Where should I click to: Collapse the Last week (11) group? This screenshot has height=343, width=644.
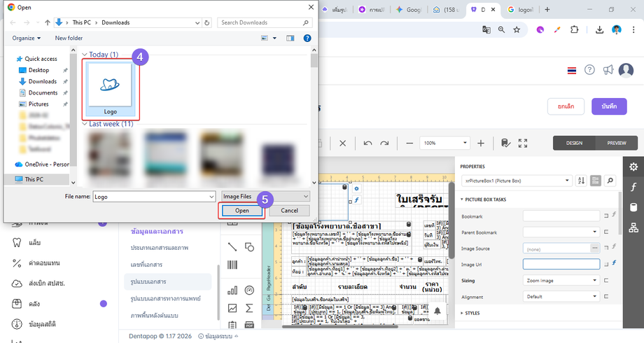[x=85, y=124]
